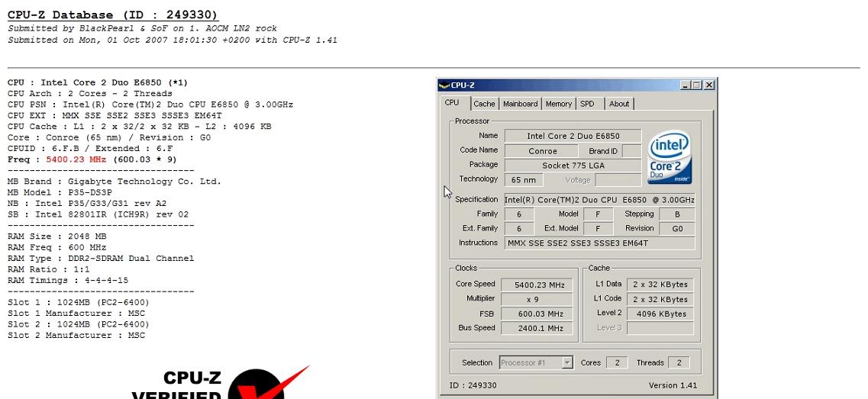Click the Technology field 65 nm
The image size is (868, 399).
(524, 180)
